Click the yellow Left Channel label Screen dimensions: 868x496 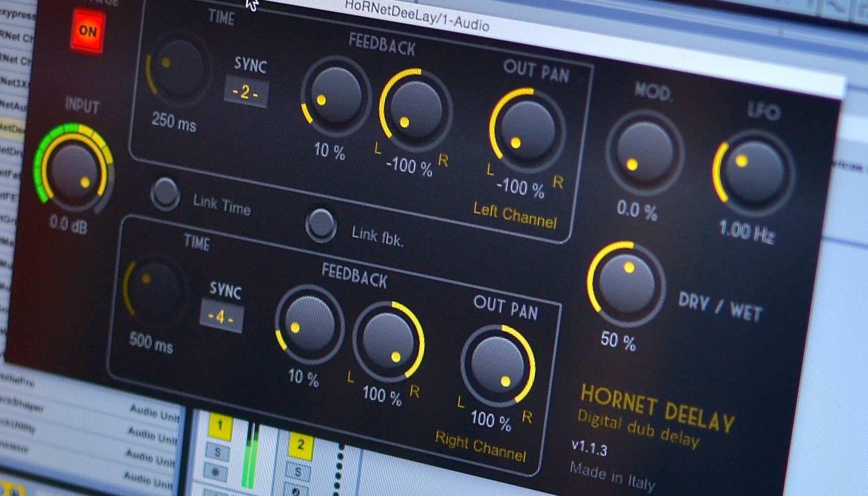(515, 216)
